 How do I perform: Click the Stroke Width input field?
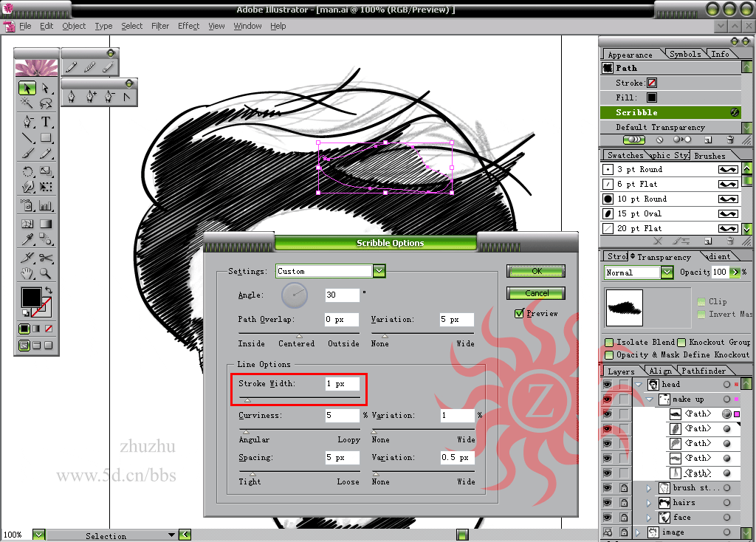342,384
